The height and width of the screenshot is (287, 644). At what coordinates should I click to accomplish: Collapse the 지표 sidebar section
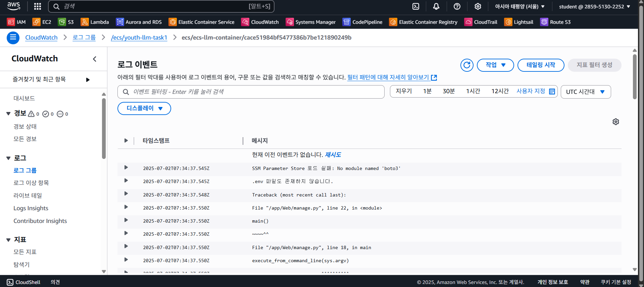(x=8, y=240)
